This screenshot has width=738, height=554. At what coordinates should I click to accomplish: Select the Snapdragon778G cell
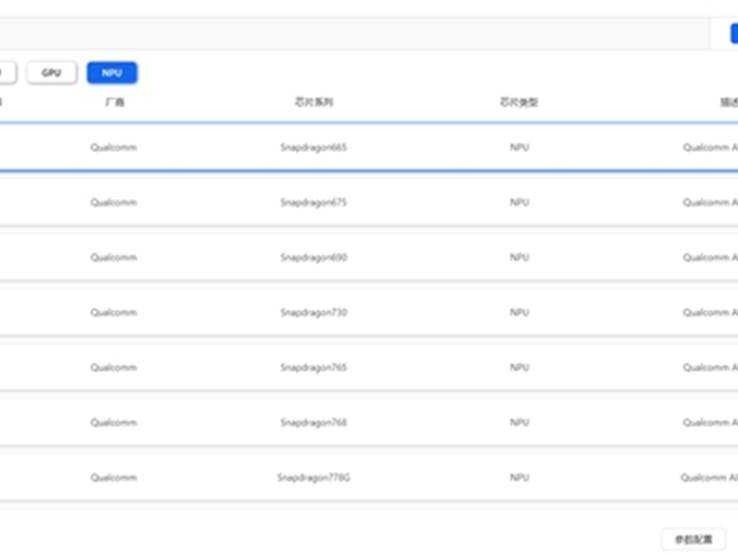[313, 478]
